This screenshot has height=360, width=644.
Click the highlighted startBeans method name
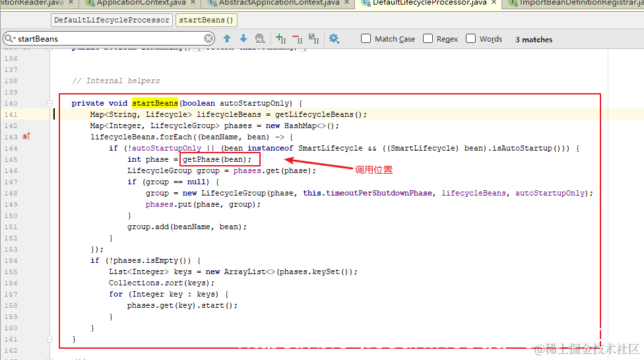tap(155, 103)
